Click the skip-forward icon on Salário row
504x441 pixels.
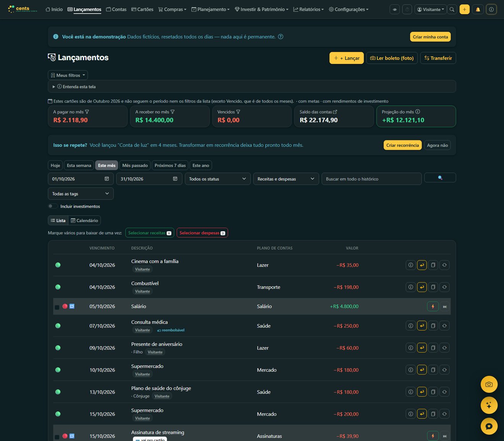point(444,306)
